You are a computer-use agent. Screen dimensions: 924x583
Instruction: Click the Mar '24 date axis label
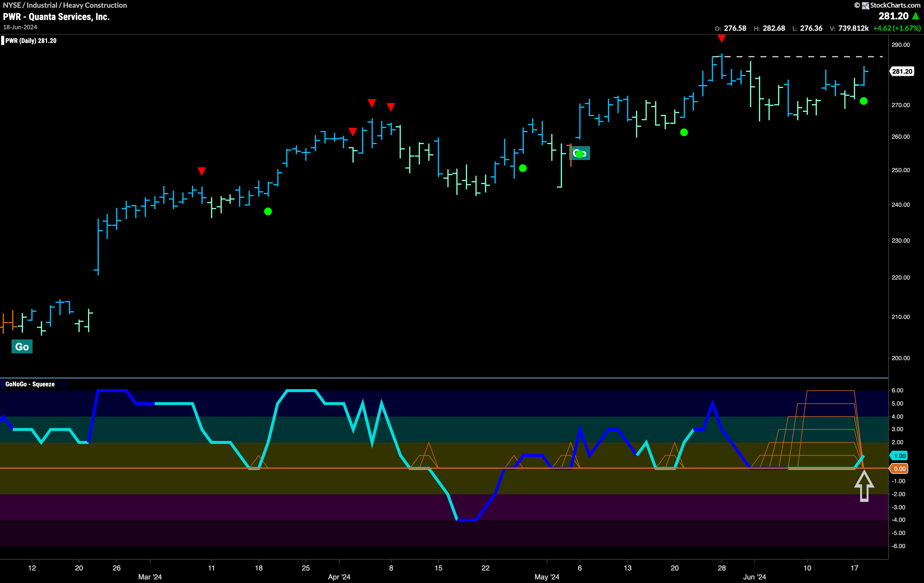click(x=150, y=577)
